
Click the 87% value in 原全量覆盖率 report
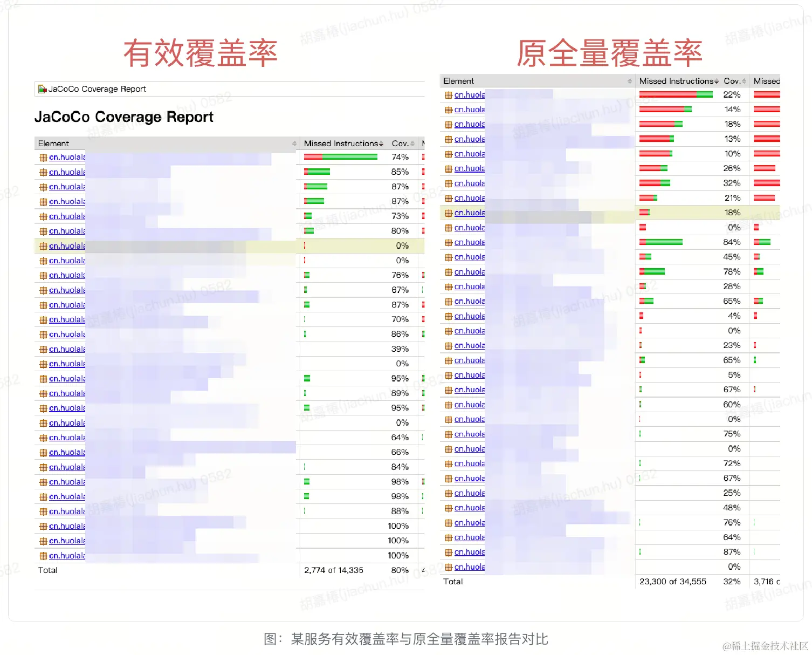[732, 552]
